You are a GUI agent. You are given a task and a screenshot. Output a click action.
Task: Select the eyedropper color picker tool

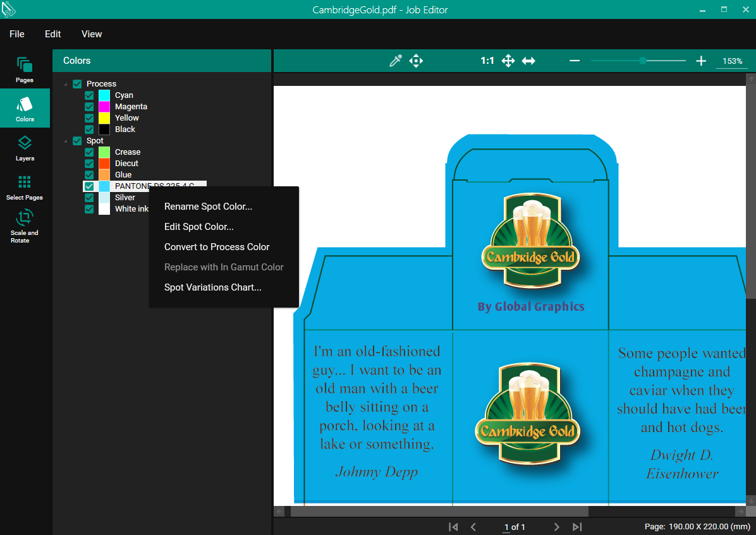[x=396, y=61]
